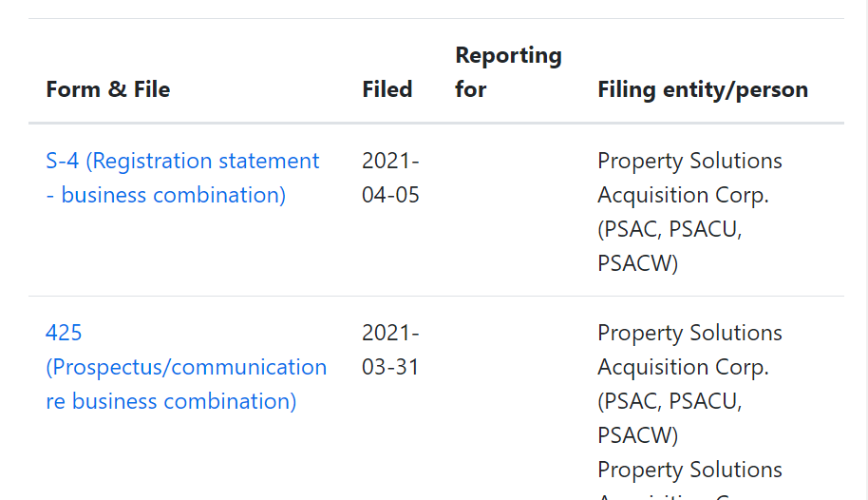Click the 2021-03-31 filed date
This screenshot has height=500, width=868.
(390, 350)
